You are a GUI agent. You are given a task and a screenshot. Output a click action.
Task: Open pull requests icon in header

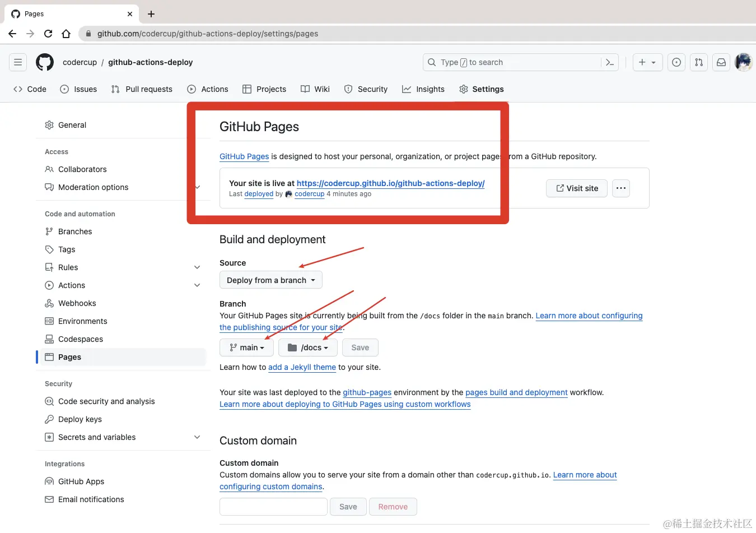click(x=699, y=62)
